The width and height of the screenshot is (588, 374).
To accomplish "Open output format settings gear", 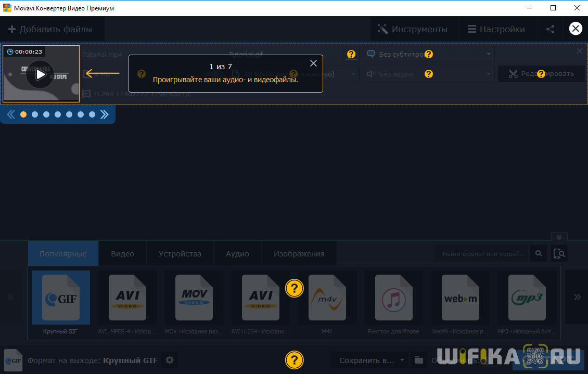I will (x=170, y=360).
